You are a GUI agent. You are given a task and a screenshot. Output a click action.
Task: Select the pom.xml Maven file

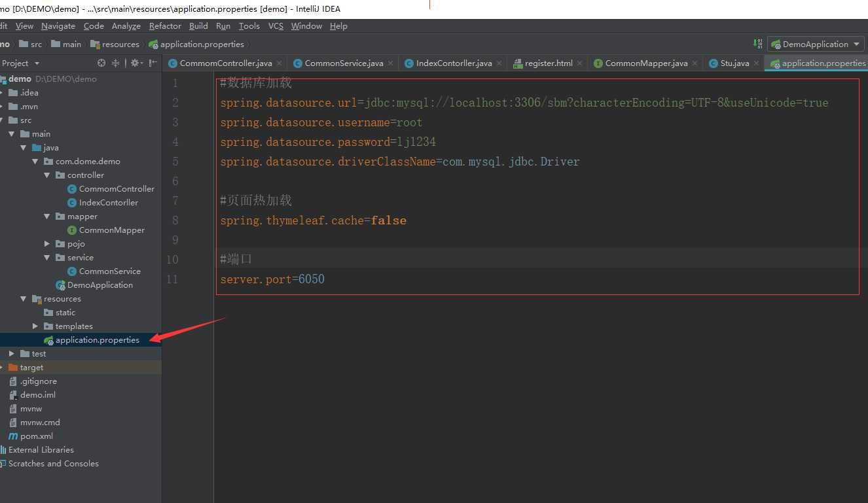tap(31, 436)
